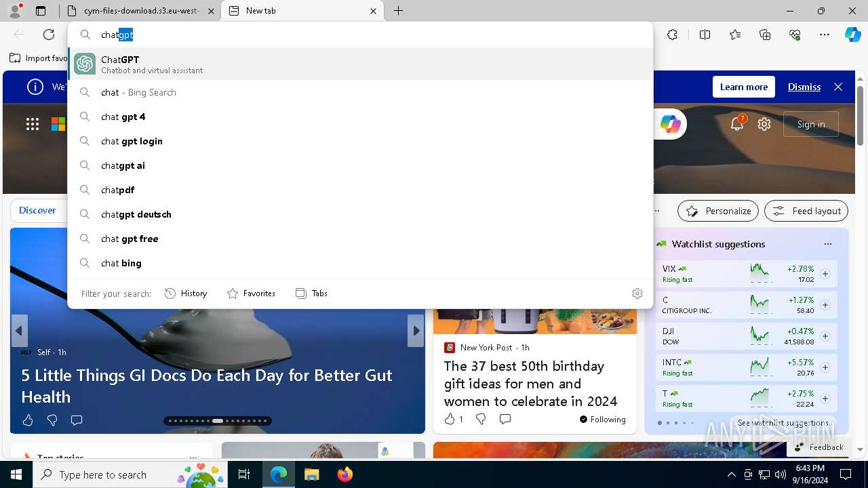Dismiss the banner with X icon
This screenshot has width=868, height=488.
point(838,87)
